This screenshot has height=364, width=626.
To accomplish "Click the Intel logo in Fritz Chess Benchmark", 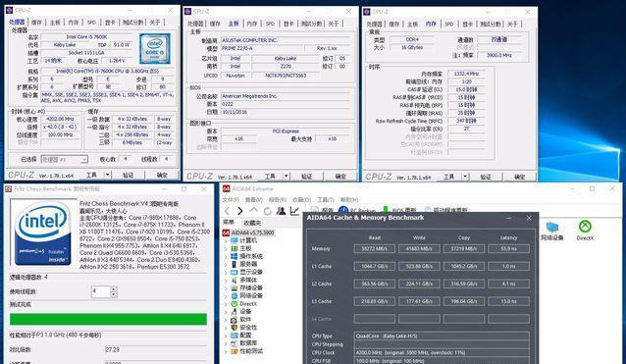I will coord(43,233).
